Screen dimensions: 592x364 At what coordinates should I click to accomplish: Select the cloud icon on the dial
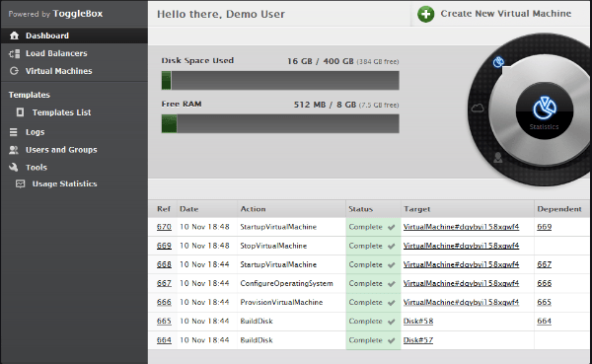[478, 109]
